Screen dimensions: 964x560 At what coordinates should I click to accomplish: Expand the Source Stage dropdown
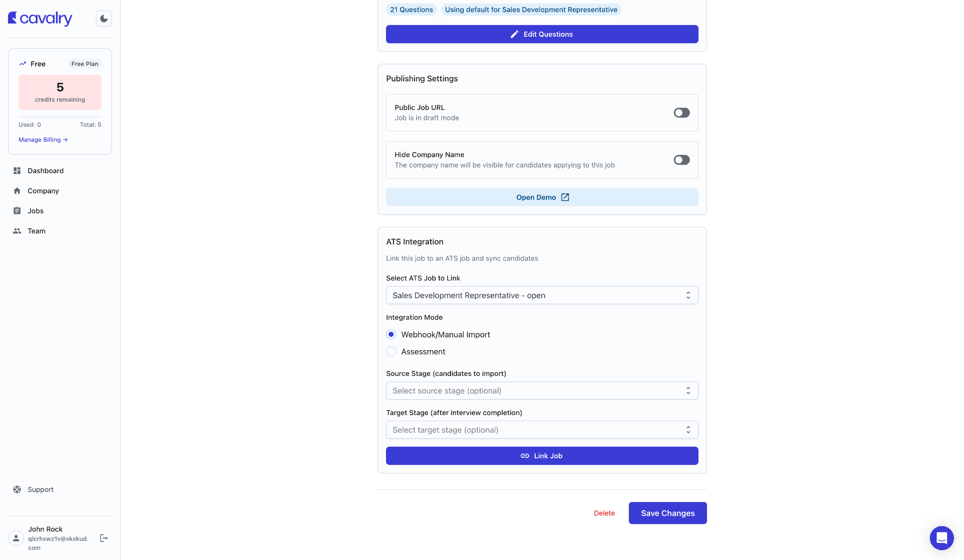pyautogui.click(x=542, y=391)
